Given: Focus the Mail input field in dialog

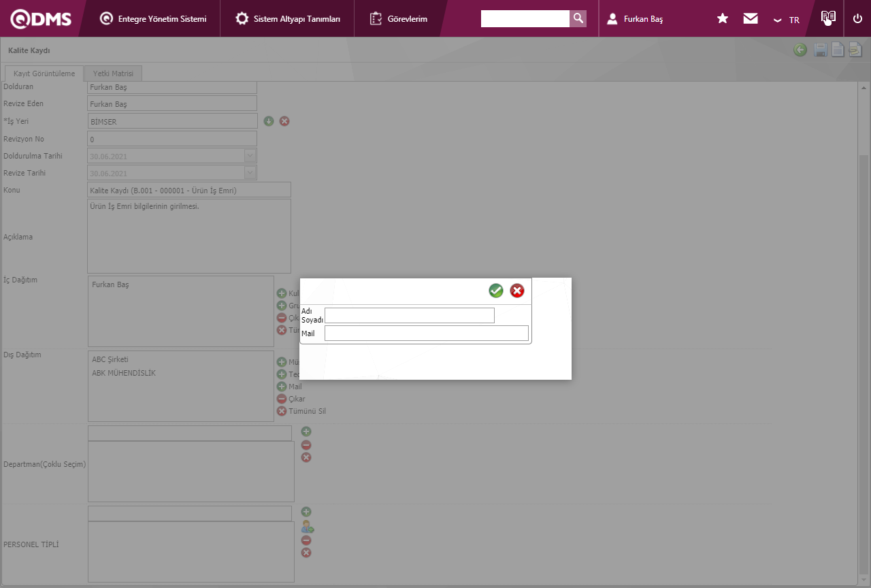Looking at the screenshot, I should coord(427,333).
